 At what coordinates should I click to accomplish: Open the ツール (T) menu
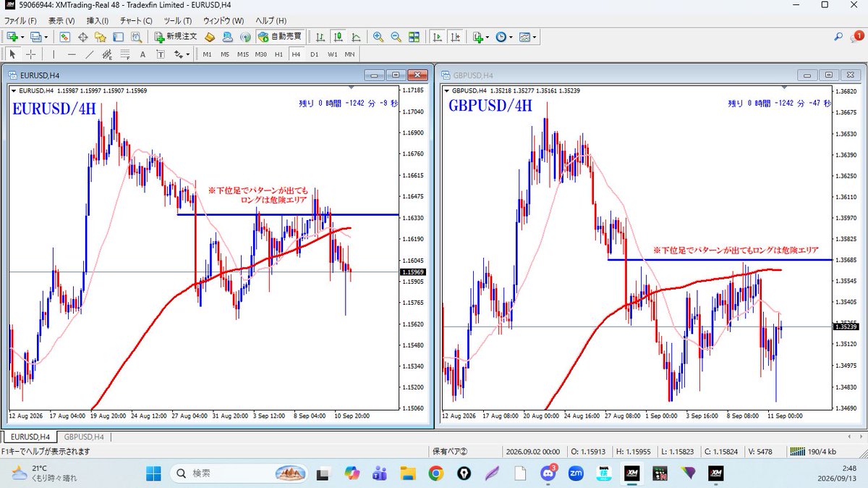tap(178, 20)
